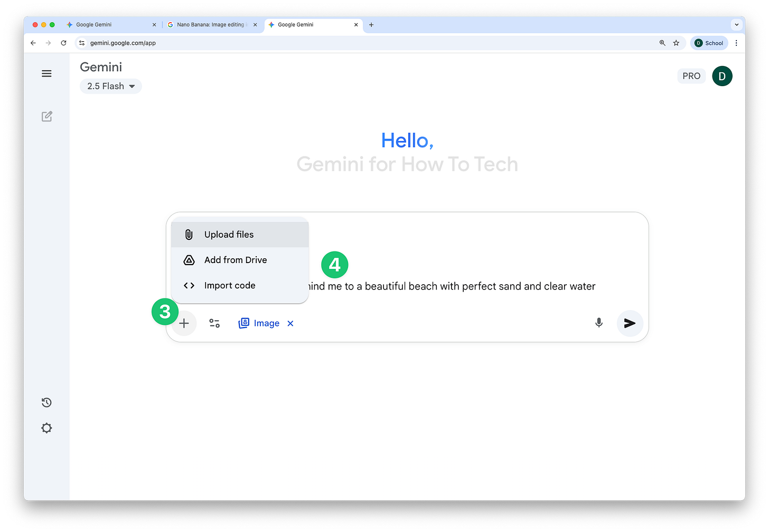Reload the page with refresh icon
Image resolution: width=769 pixels, height=532 pixels.
[x=63, y=43]
